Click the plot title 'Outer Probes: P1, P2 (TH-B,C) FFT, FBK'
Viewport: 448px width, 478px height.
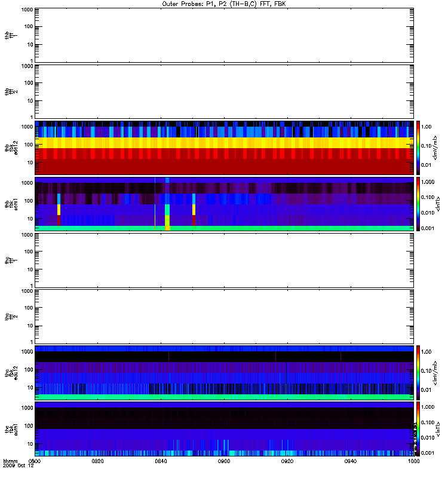point(224,4)
